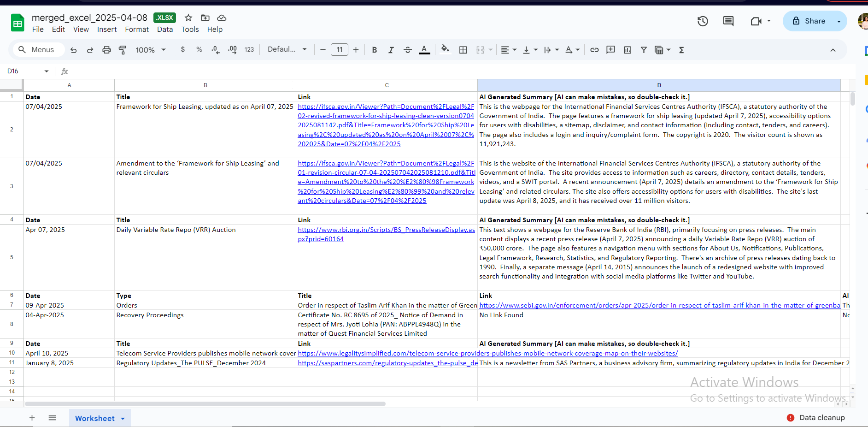Click the Undo arrow icon
The height and width of the screenshot is (427, 868).
tap(74, 50)
